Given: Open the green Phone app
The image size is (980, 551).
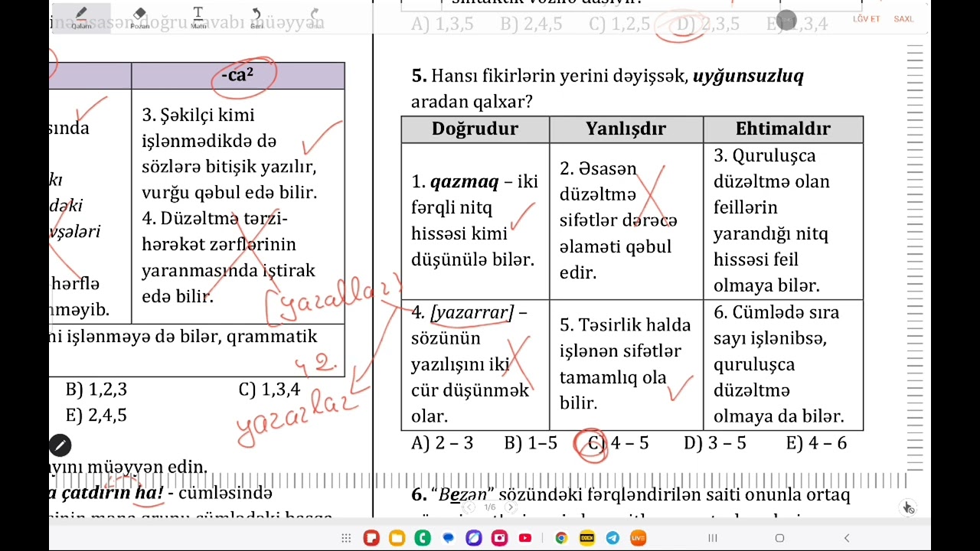Looking at the screenshot, I should pos(423,538).
